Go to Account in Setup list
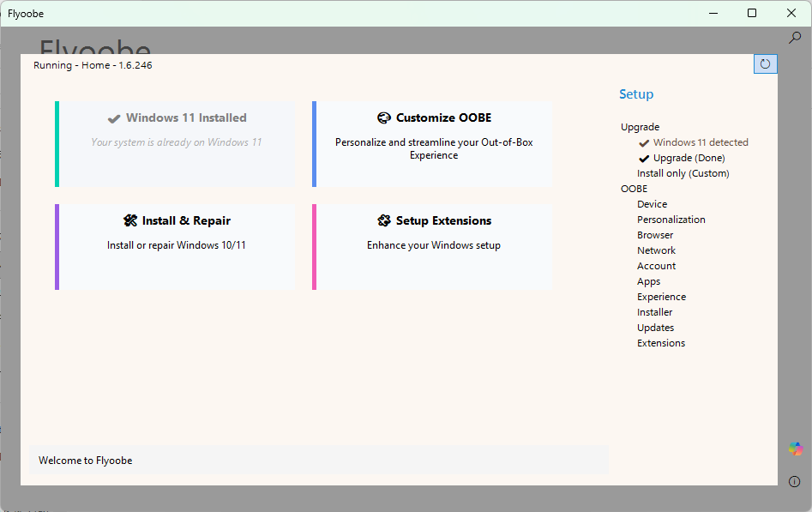The width and height of the screenshot is (812, 512). (656, 266)
